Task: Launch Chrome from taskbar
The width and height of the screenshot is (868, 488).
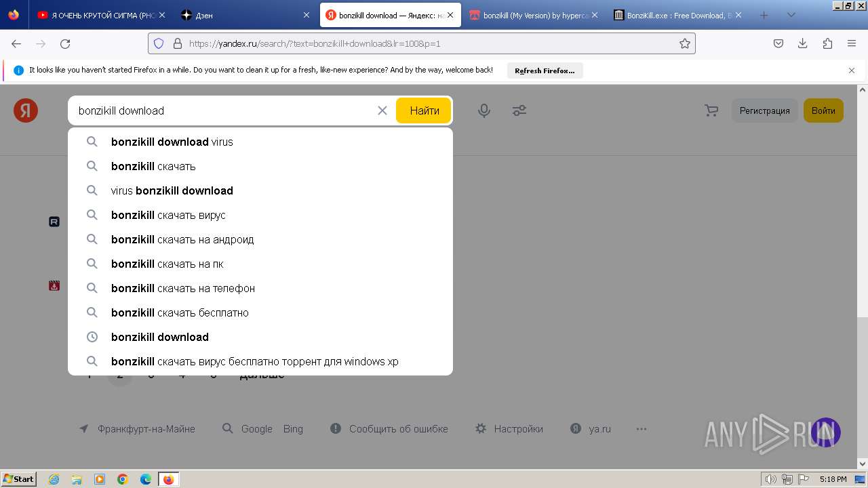Action: 123,479
